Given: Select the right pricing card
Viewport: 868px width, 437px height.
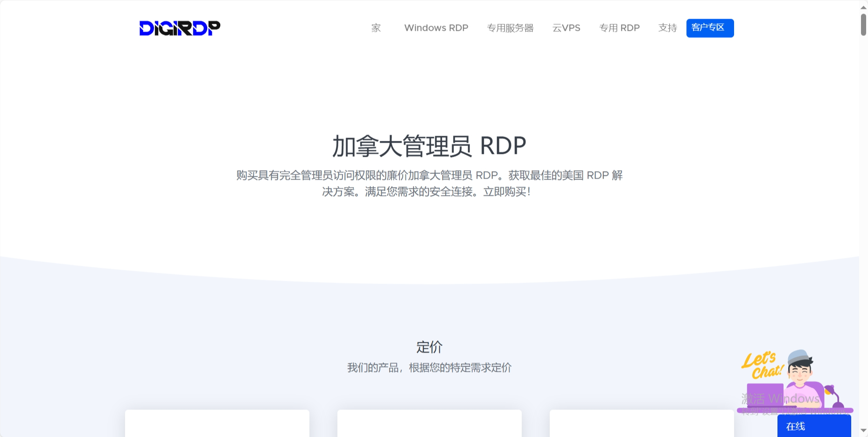Looking at the screenshot, I should [642, 423].
